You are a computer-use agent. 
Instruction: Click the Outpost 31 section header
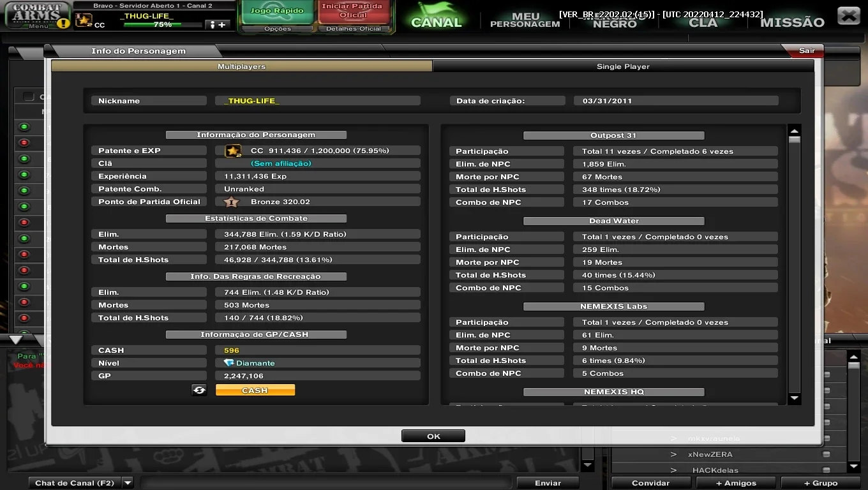coord(613,135)
